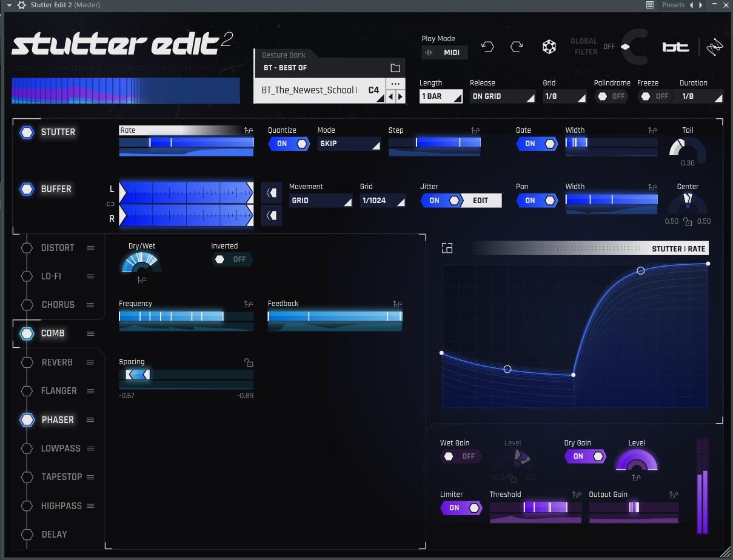Open the Buffer Grid 1/1024 dropdown
The image size is (733, 560).
coord(383,201)
